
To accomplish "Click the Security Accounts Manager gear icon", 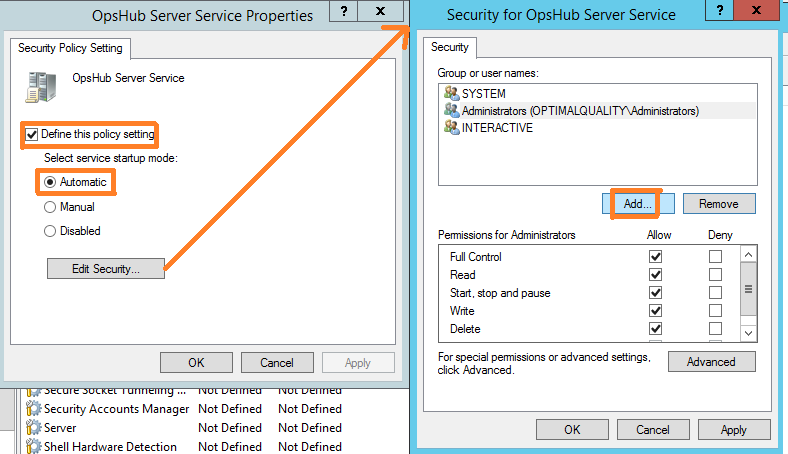I will (34, 409).
